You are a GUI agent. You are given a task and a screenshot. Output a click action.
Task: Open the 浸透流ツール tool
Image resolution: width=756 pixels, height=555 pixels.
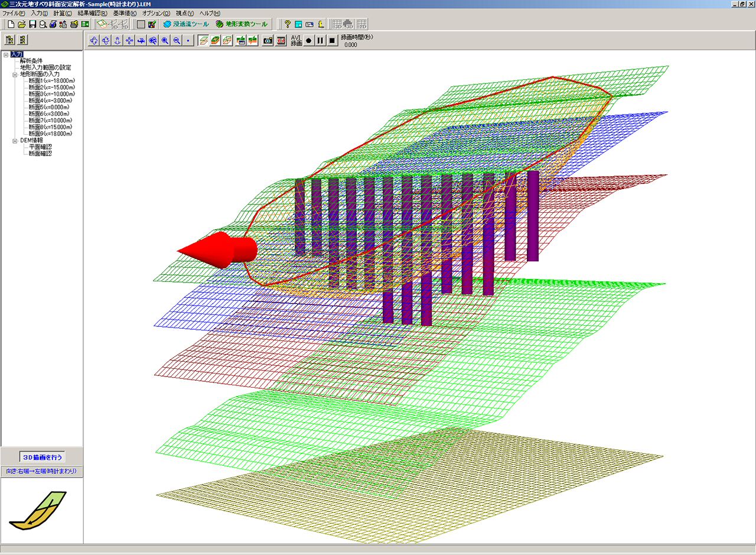pos(185,24)
